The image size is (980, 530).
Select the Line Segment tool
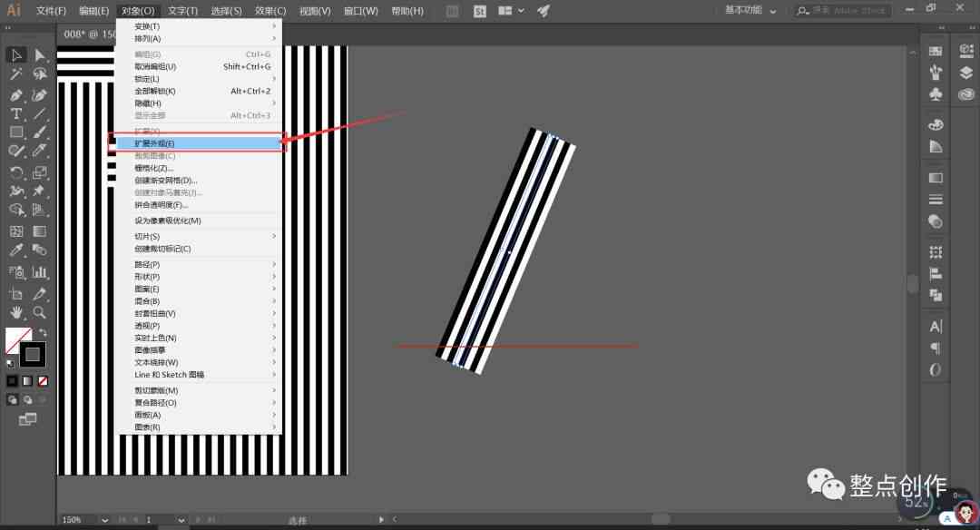pos(39,113)
